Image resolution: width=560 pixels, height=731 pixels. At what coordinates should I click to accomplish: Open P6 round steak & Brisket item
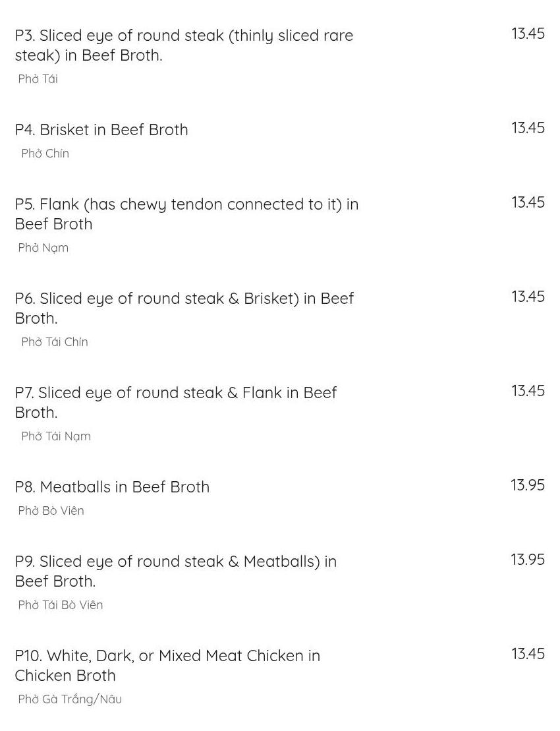184,308
